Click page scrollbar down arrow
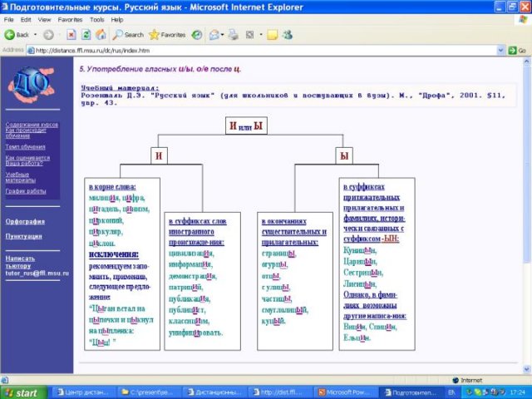 tap(526, 369)
